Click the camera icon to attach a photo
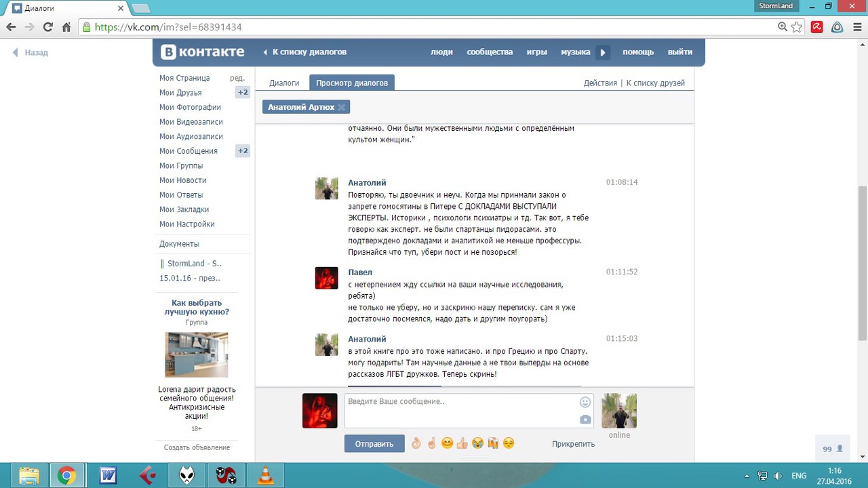This screenshot has height=488, width=868. click(x=585, y=420)
